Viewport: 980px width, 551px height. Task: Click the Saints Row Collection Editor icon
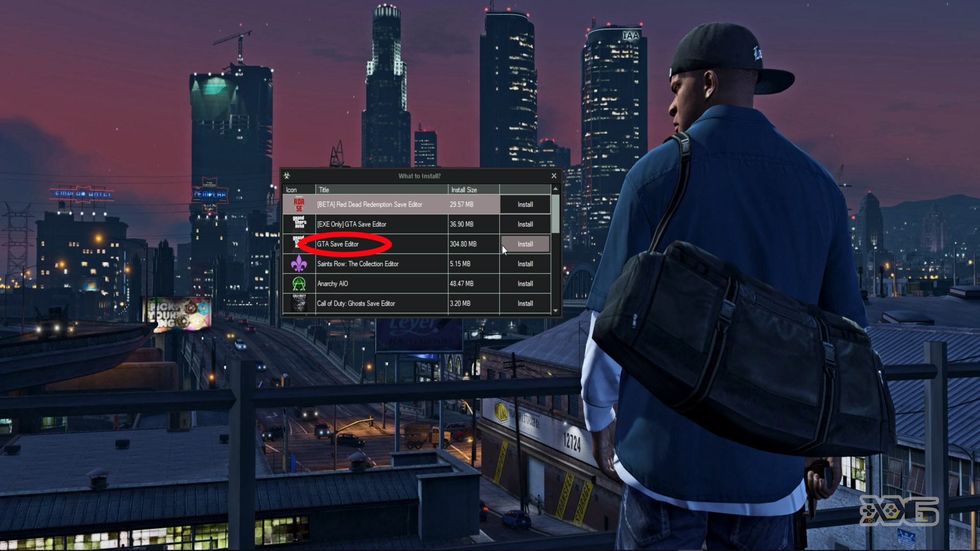coord(299,263)
